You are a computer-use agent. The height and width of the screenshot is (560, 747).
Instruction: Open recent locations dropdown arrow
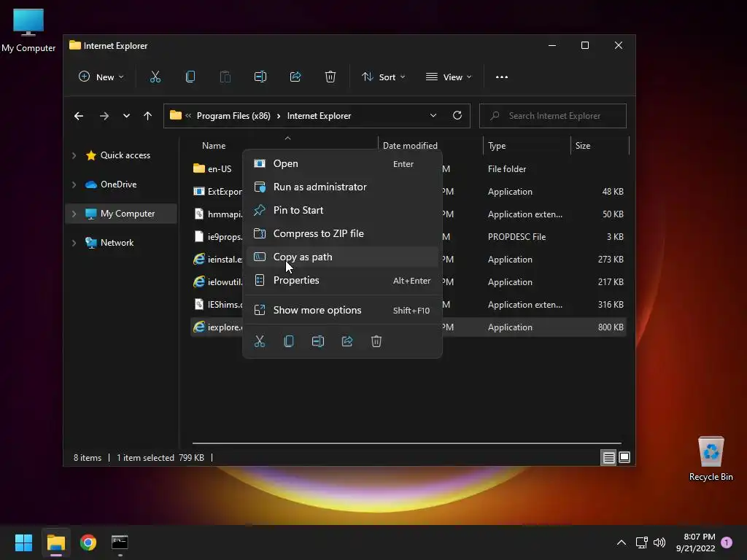126,116
